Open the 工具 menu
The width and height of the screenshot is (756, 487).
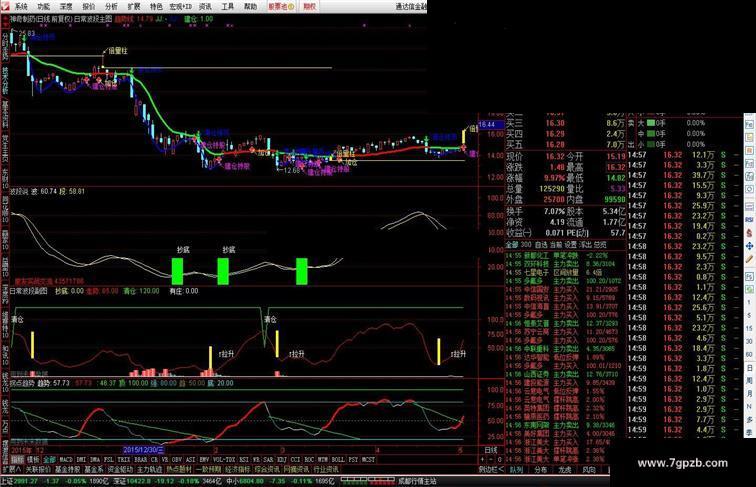228,6
